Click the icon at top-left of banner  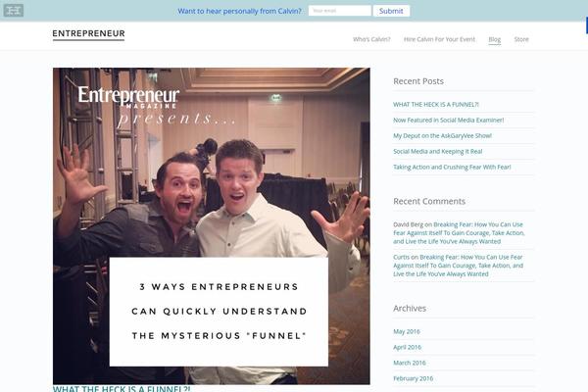tap(14, 10)
